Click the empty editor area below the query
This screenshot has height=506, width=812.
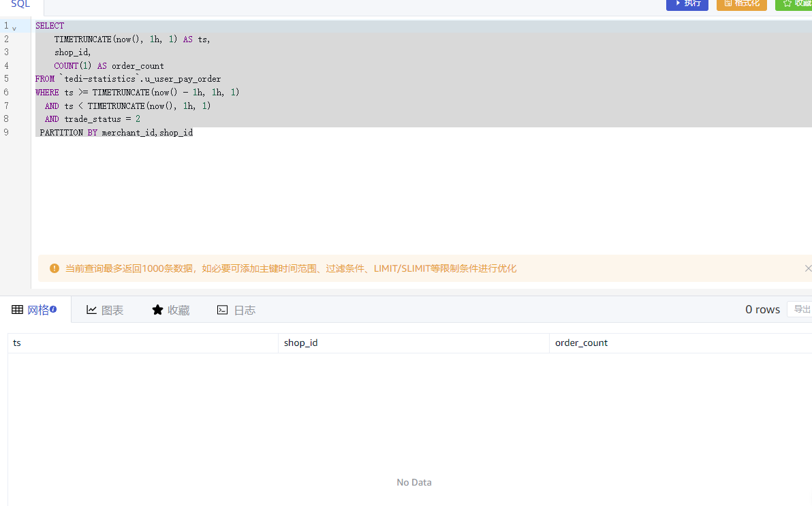(409, 197)
